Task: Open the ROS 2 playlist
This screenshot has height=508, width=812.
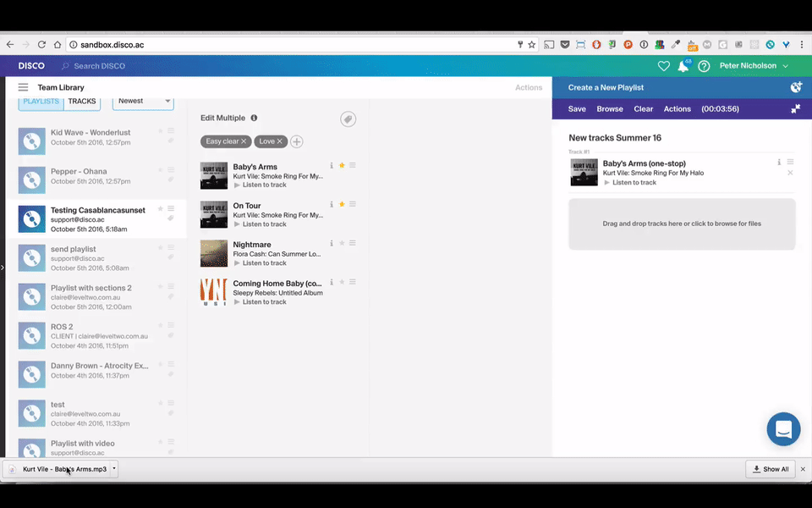Action: click(96, 335)
